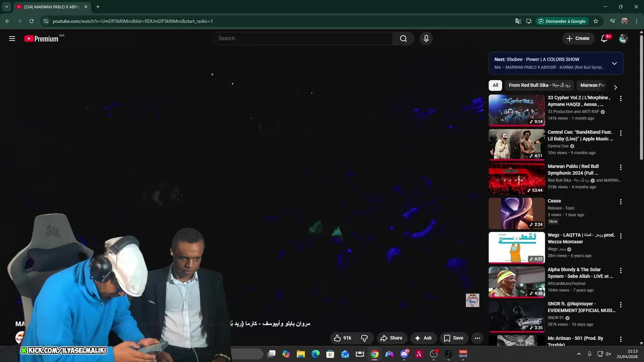The width and height of the screenshot is (644, 362).
Task: Open YouTube notifications bell
Action: [605, 38]
